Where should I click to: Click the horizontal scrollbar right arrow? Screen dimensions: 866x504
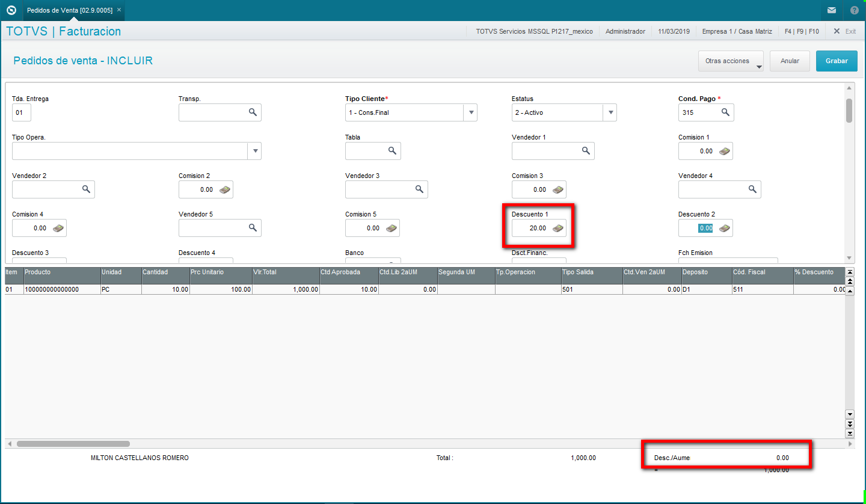coord(850,444)
